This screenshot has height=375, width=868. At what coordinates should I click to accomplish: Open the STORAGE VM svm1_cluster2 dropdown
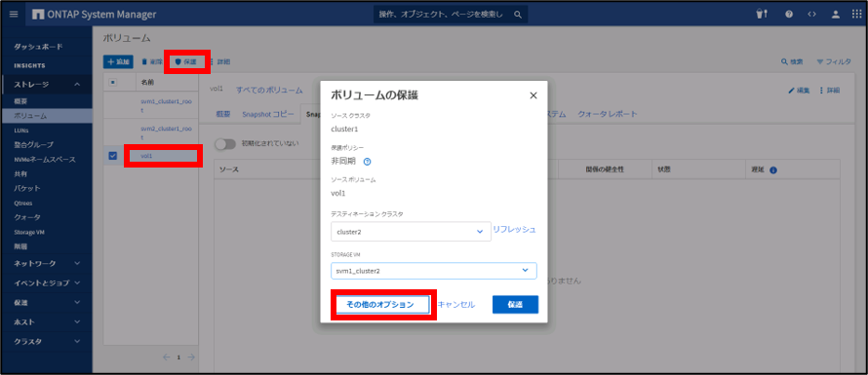coord(433,271)
